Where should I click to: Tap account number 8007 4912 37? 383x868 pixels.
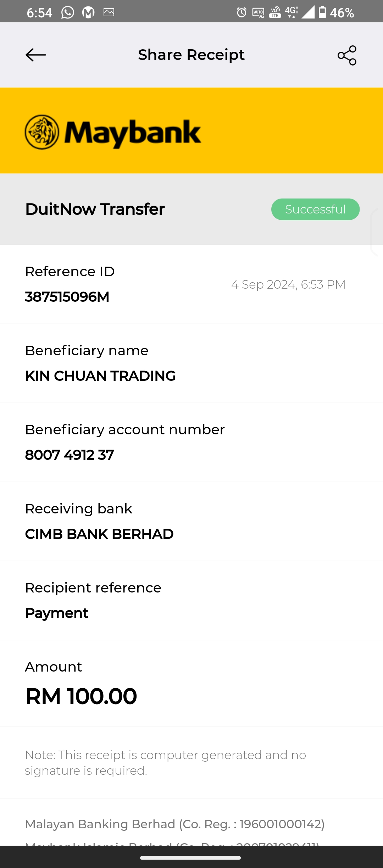click(x=70, y=455)
